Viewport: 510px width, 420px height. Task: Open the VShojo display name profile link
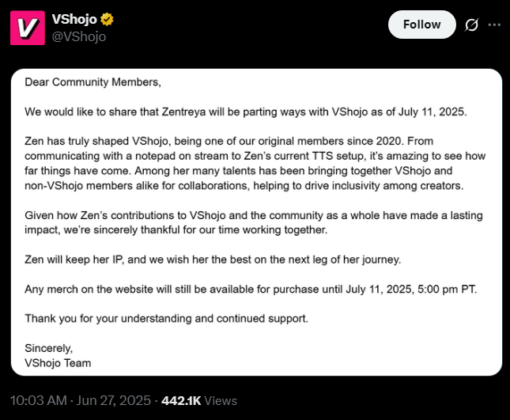75,20
